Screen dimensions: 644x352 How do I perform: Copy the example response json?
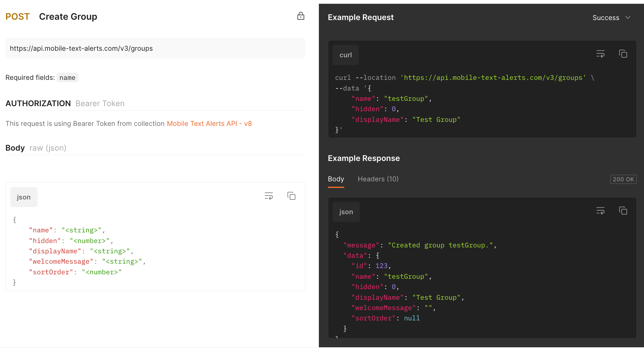[623, 211]
